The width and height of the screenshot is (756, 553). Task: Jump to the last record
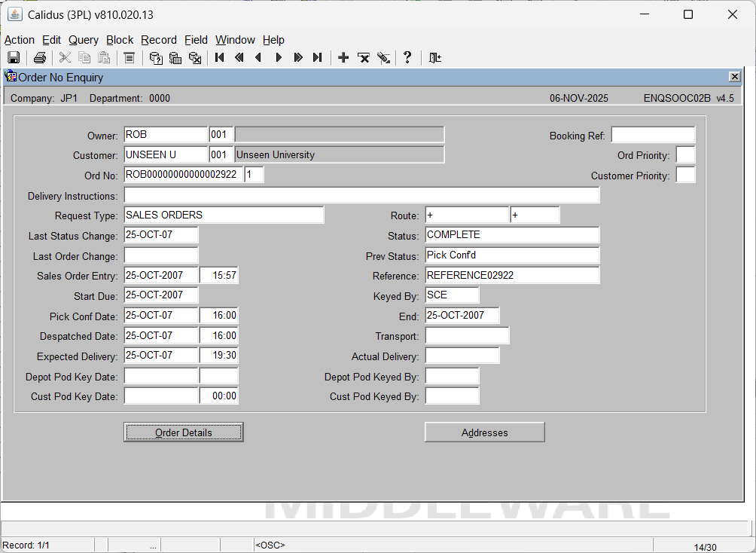coord(318,58)
